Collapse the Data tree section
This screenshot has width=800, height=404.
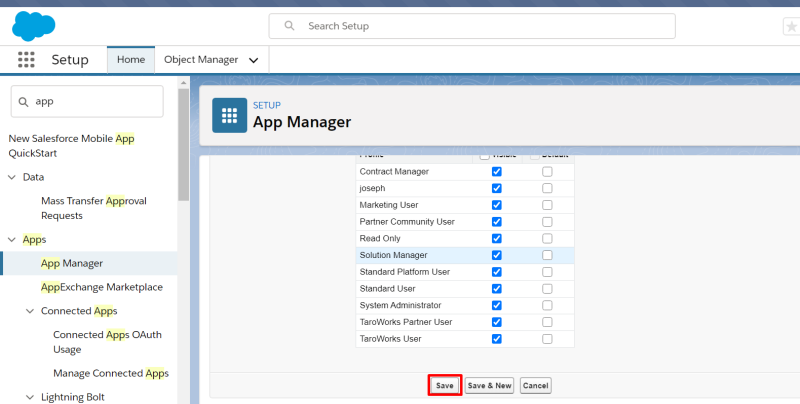(x=12, y=177)
